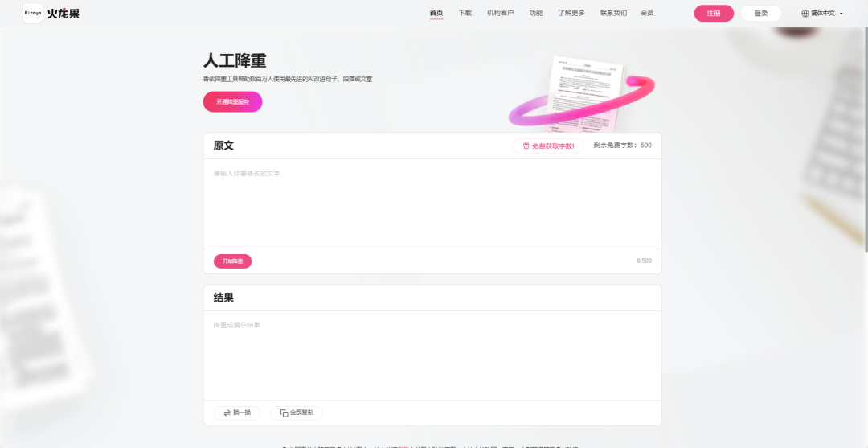Click 免费获取字数! button
Screen dimensions: 868x448
[547, 146]
